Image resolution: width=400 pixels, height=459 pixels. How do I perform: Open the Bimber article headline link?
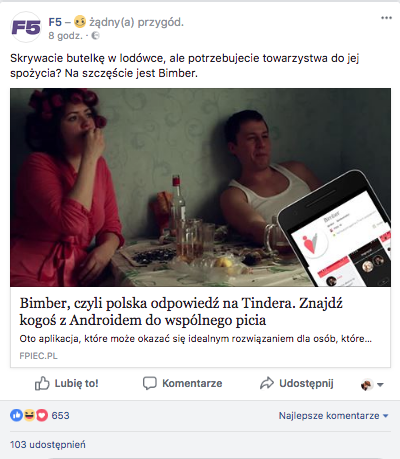click(x=181, y=312)
